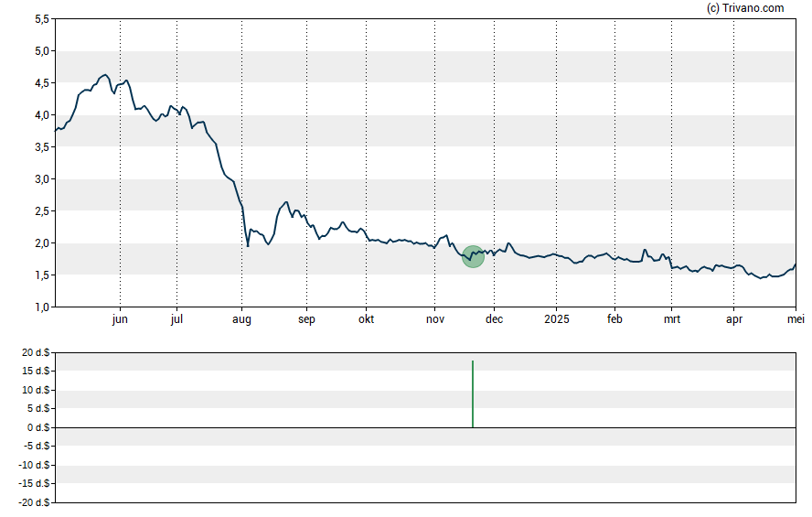Image resolution: width=812 pixels, height=517 pixels.
Task: Select the 'sep' month label
Action: pos(306,319)
